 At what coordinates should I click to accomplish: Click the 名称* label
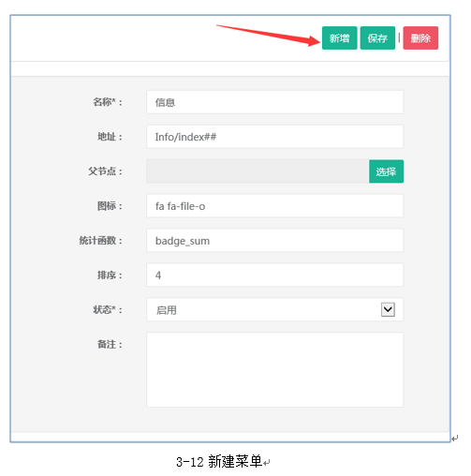pyautogui.click(x=108, y=102)
